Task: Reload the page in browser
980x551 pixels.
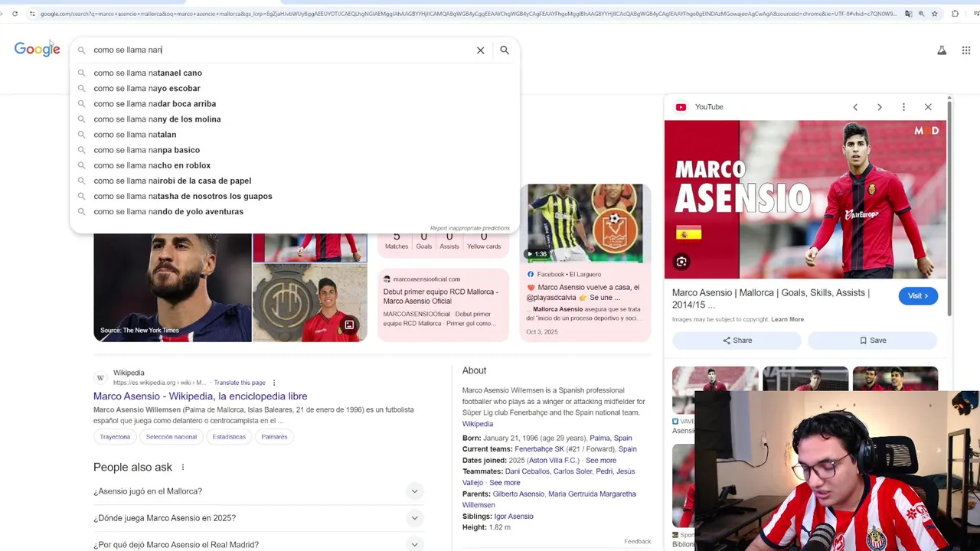Action: pos(15,14)
